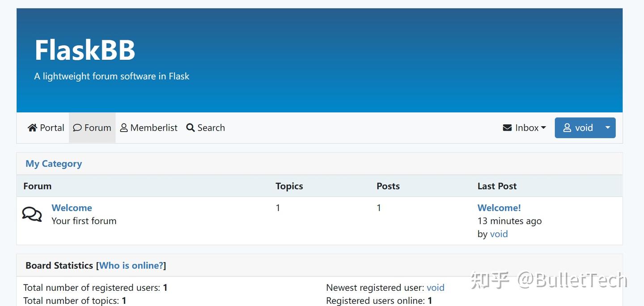Click the Forum speech bubble icon

(77, 128)
